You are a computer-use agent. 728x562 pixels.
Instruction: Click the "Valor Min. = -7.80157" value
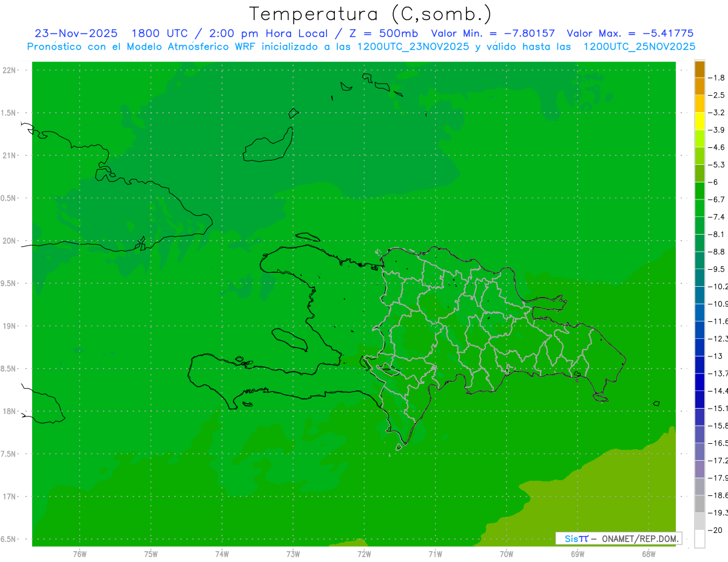[493, 33]
